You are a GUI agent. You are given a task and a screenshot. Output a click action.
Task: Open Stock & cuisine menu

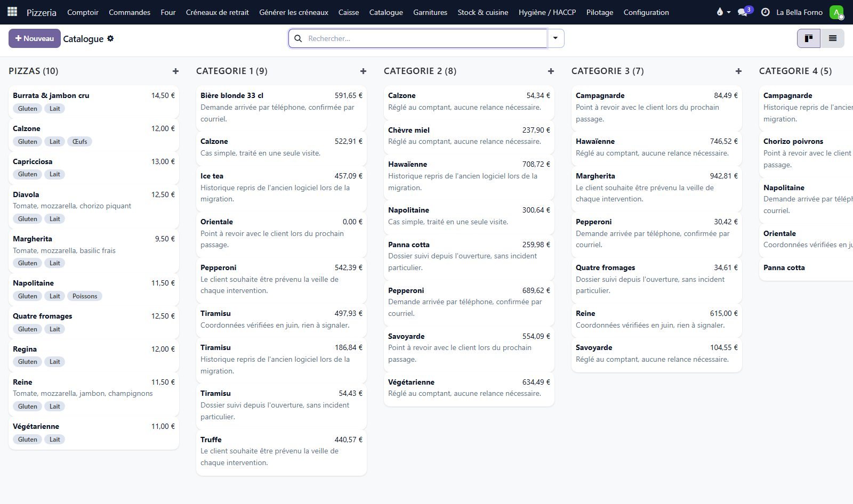pos(483,12)
